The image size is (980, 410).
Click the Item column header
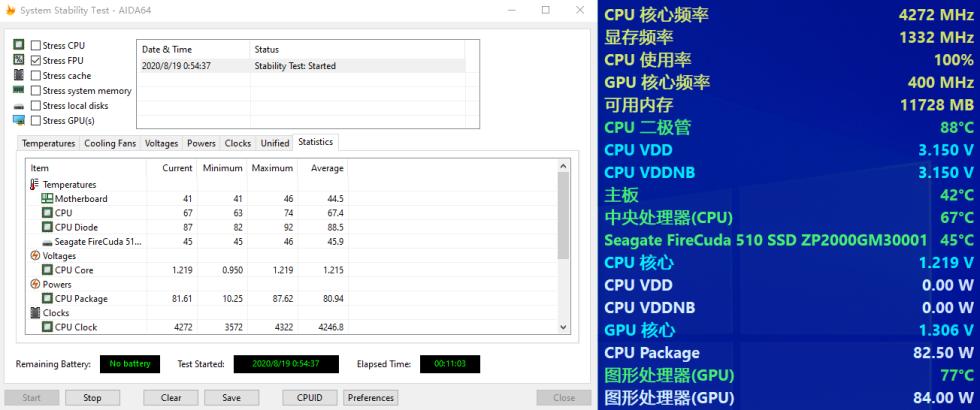pos(86,168)
